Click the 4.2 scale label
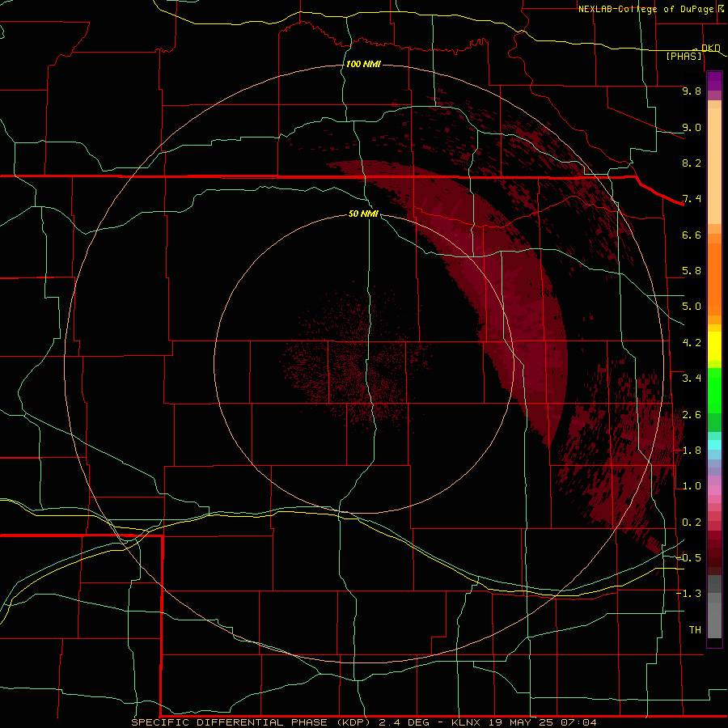The width and height of the screenshot is (728, 728). click(692, 343)
